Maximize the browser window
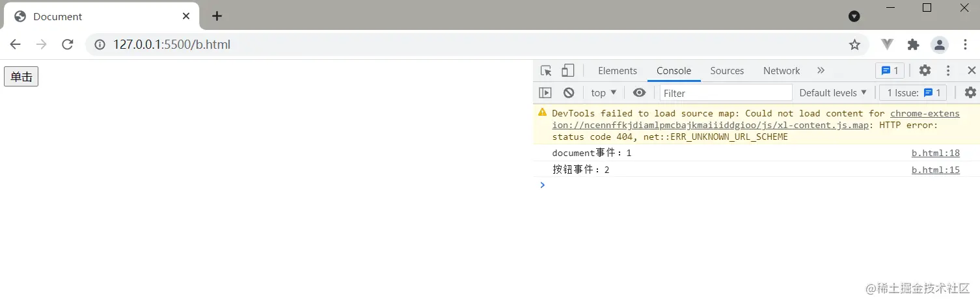The width and height of the screenshot is (980, 305). 927,8
